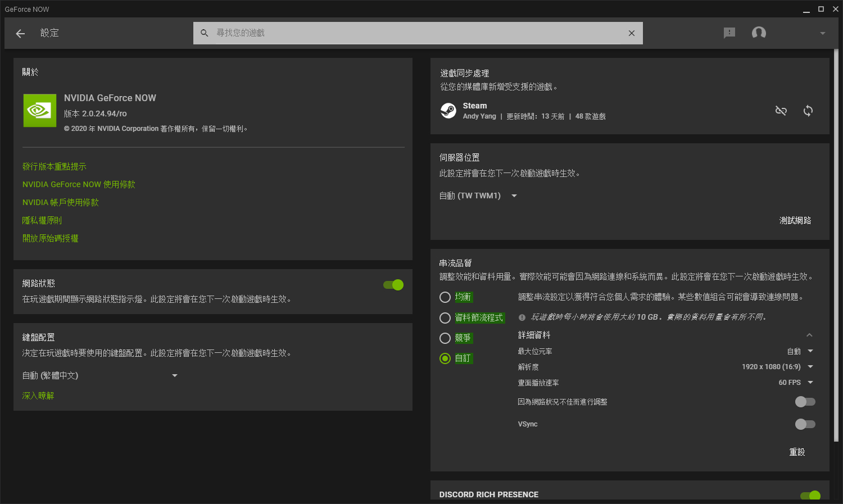The image size is (843, 504).
Task: Click in the game search field
Action: pyautogui.click(x=418, y=33)
